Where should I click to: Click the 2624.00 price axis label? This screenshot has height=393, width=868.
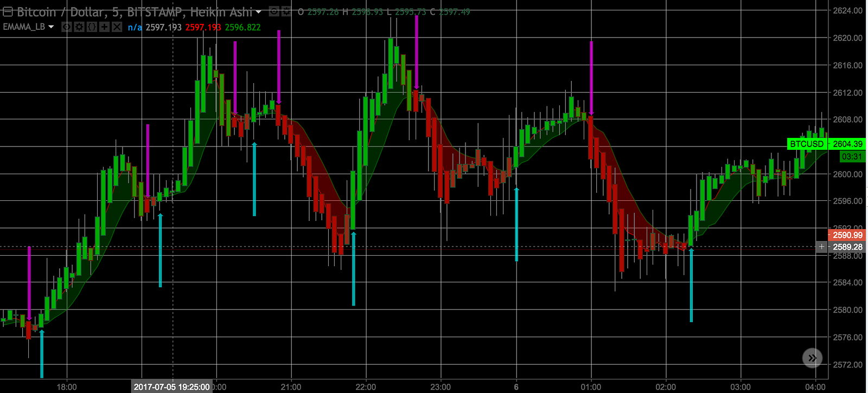(847, 10)
